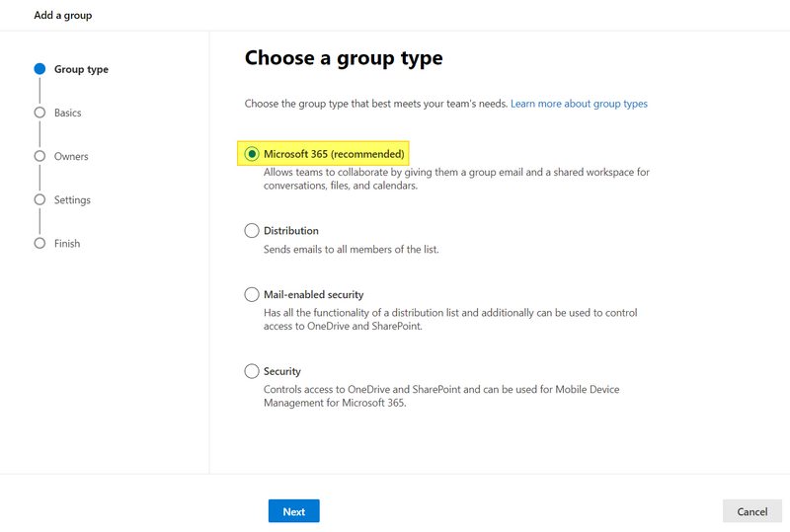Select the Microsoft 365 (recommended) radio button
790x532 pixels.
(x=252, y=154)
